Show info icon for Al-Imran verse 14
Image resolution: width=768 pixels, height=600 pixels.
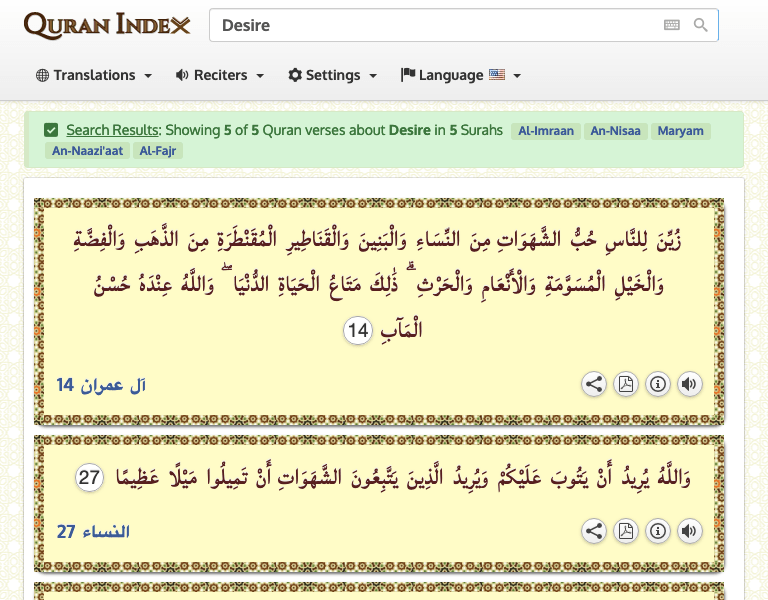tap(657, 384)
